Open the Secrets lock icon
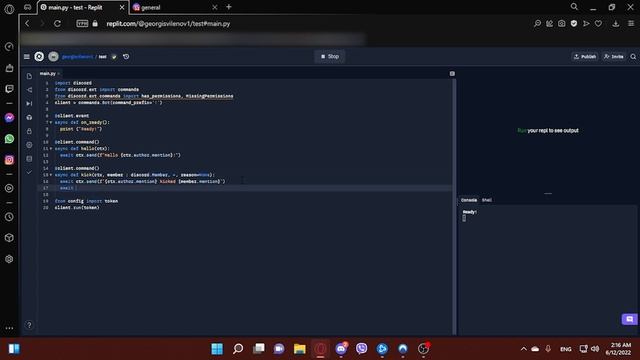Image resolution: width=640 pixels, height=360 pixels. 29,131
